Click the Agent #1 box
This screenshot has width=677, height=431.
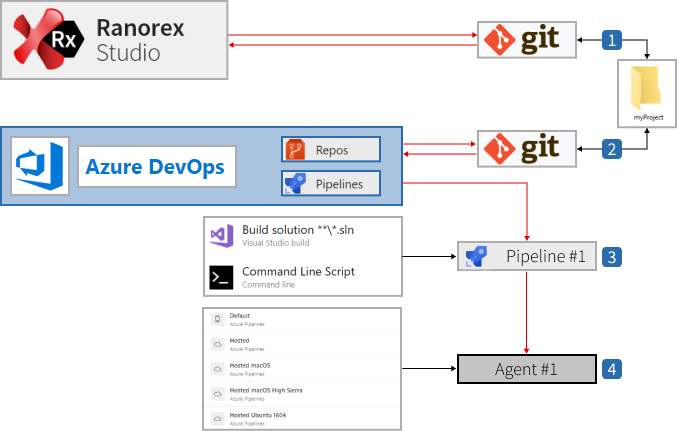click(527, 369)
